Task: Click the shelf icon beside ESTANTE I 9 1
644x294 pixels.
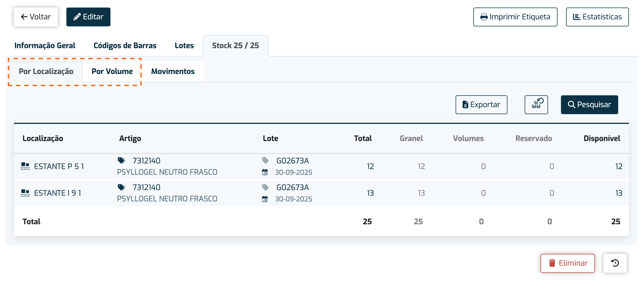Action: coord(25,193)
